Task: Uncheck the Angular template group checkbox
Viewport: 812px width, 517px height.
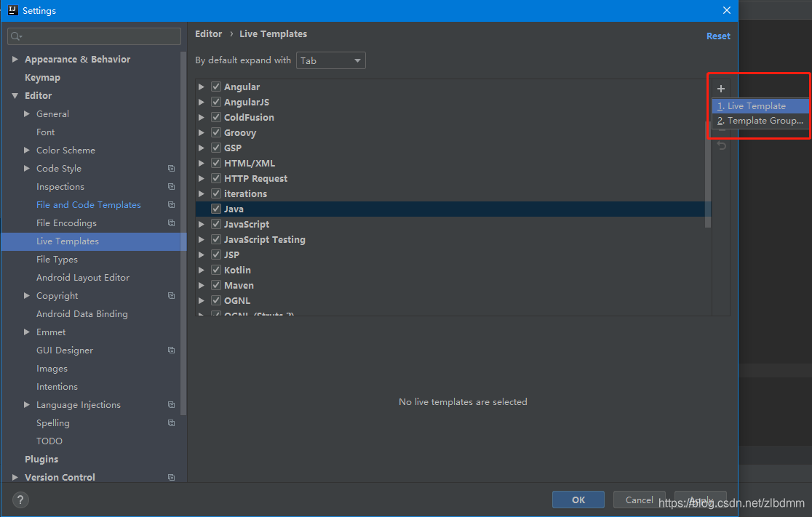Action: tap(216, 87)
